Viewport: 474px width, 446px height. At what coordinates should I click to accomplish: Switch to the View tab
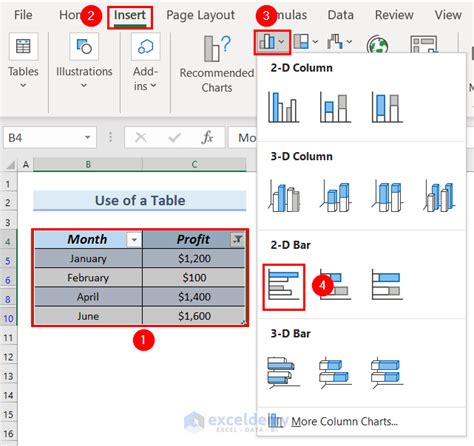click(448, 15)
